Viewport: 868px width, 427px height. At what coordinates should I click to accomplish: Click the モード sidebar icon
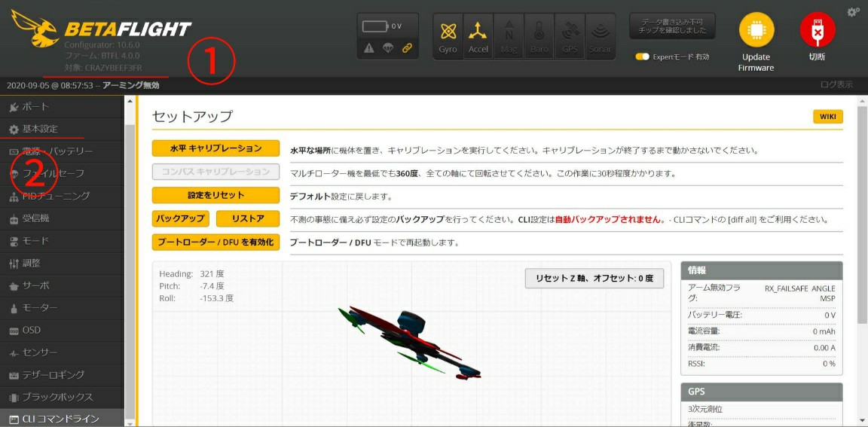coord(14,241)
